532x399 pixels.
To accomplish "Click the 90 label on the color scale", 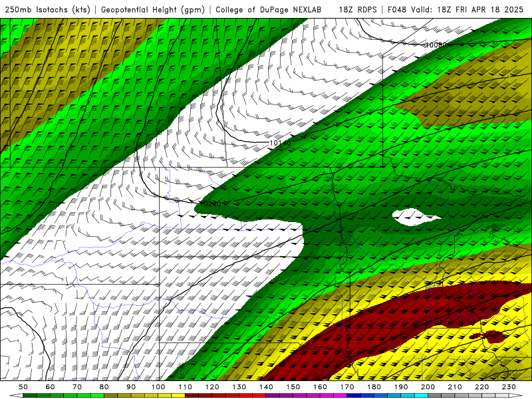I will tap(131, 387).
